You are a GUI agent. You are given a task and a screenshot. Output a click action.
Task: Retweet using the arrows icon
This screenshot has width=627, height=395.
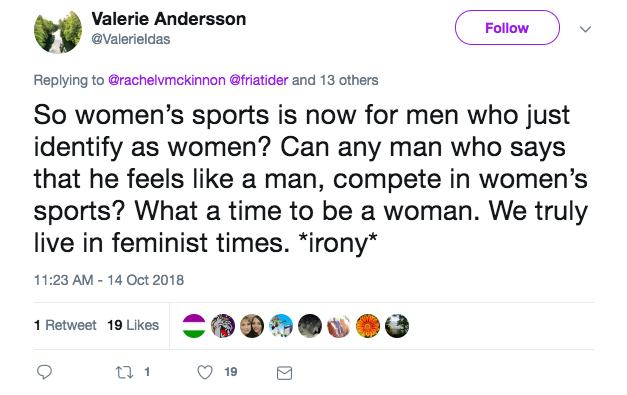pyautogui.click(x=124, y=372)
